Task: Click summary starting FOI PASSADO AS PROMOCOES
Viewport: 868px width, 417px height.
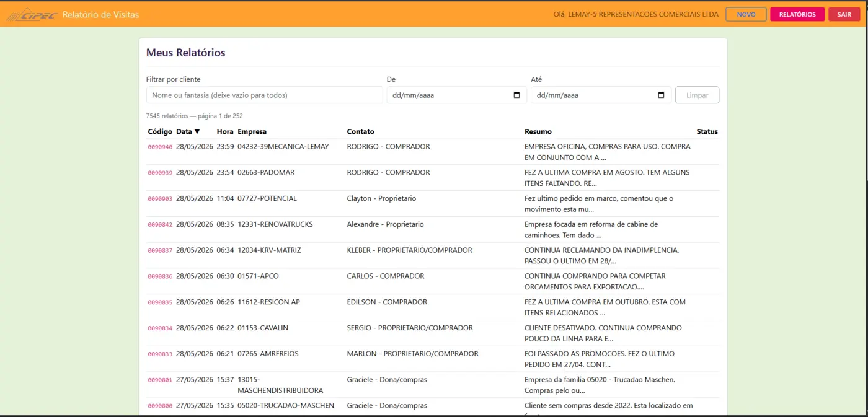Action: 600,359
